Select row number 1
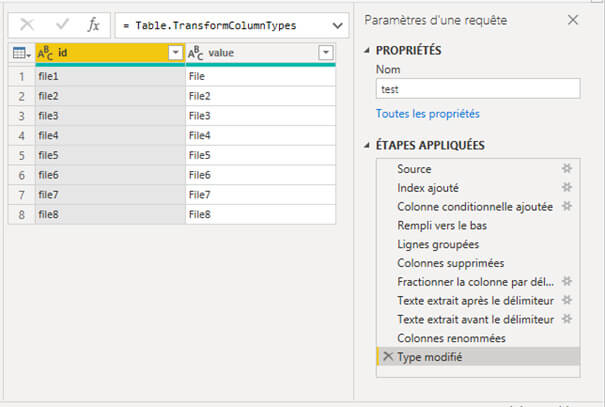The image size is (605, 407). (x=22, y=76)
